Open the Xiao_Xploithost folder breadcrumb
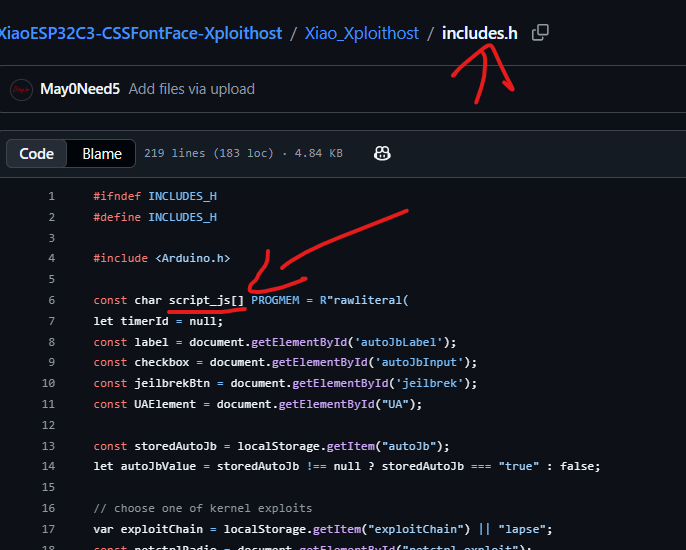Screen dimensions: 686x550 [x=361, y=33]
